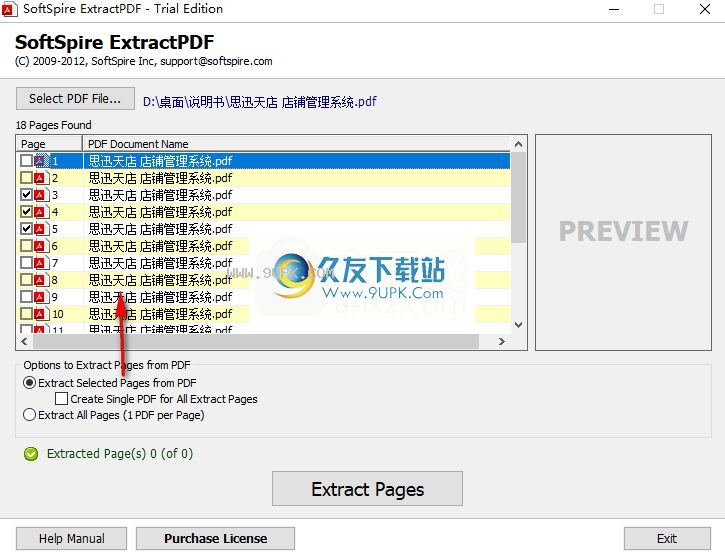Screen dimensions: 725x552
Task: Open the Help Manual
Action: (x=72, y=539)
